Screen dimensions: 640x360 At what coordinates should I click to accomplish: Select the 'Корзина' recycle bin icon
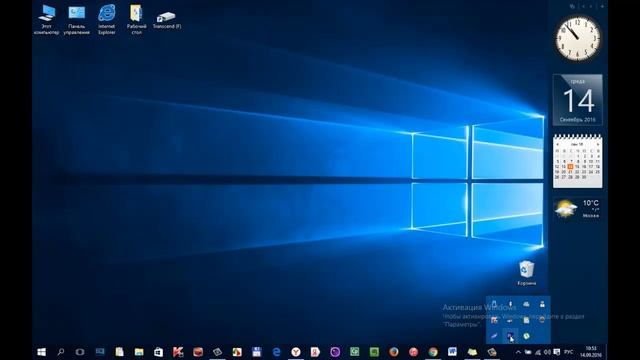(x=527, y=273)
